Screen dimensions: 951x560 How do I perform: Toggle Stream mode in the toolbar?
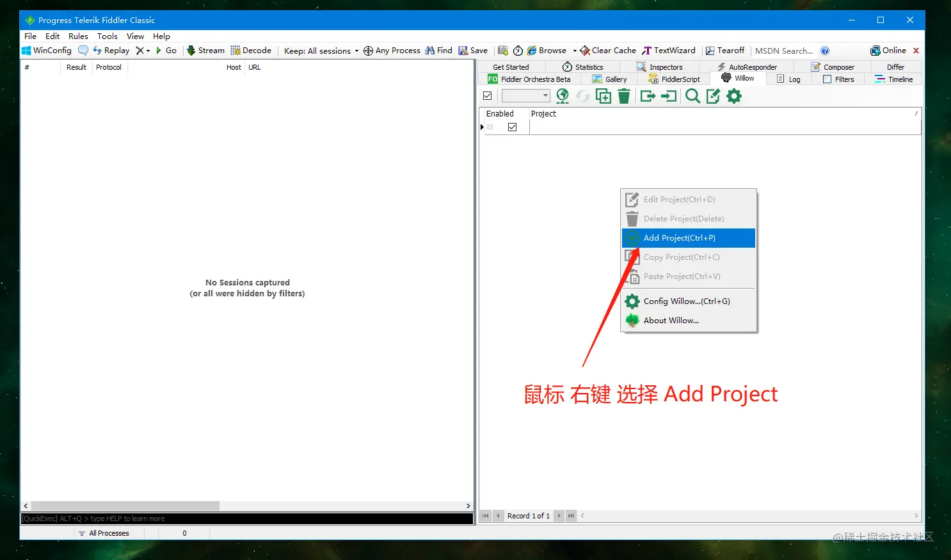pyautogui.click(x=205, y=51)
